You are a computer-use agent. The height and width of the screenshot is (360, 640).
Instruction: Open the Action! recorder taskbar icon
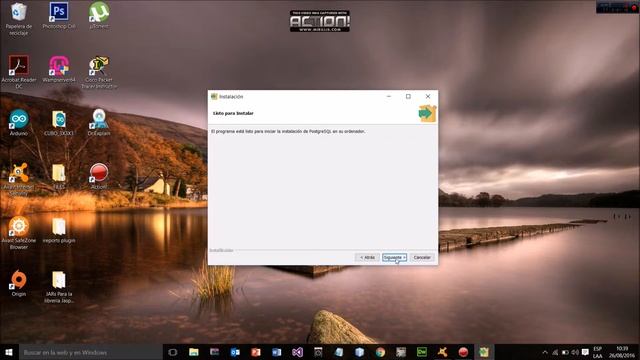[463, 352]
